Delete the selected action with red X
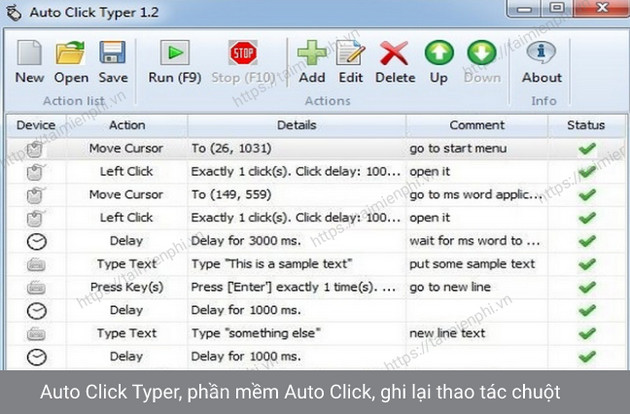Image resolution: width=630 pixels, height=414 pixels. coord(395,62)
